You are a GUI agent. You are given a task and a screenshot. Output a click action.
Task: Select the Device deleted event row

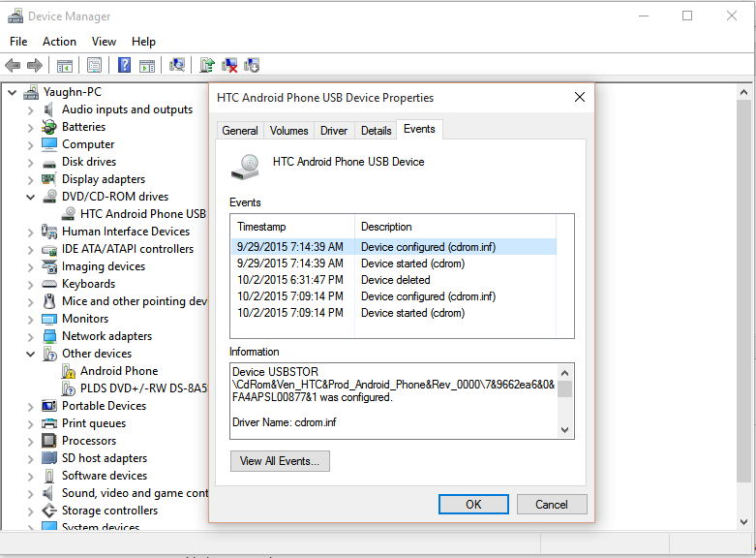click(393, 280)
